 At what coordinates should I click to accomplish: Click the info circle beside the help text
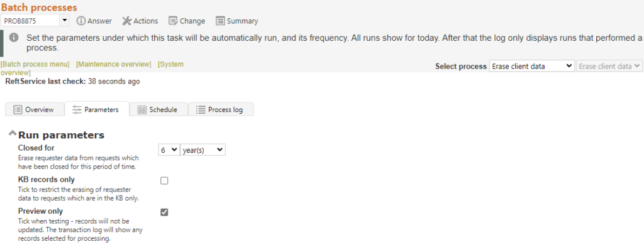(14, 37)
